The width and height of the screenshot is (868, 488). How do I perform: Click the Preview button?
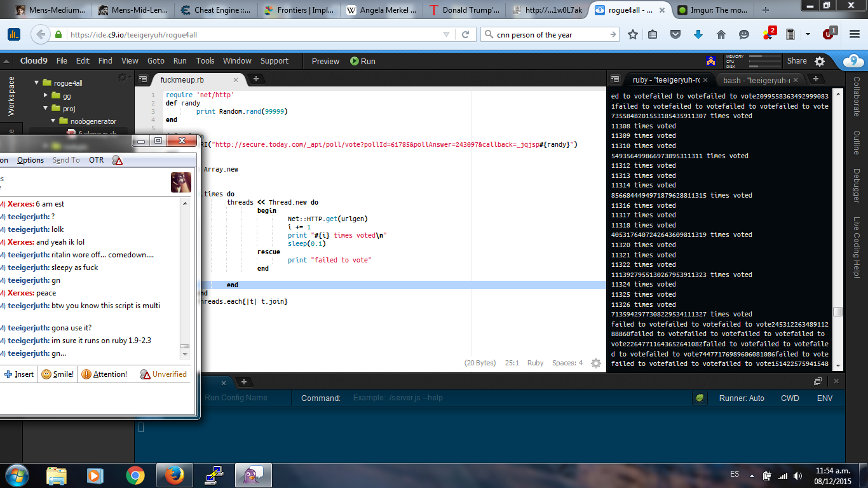click(325, 61)
